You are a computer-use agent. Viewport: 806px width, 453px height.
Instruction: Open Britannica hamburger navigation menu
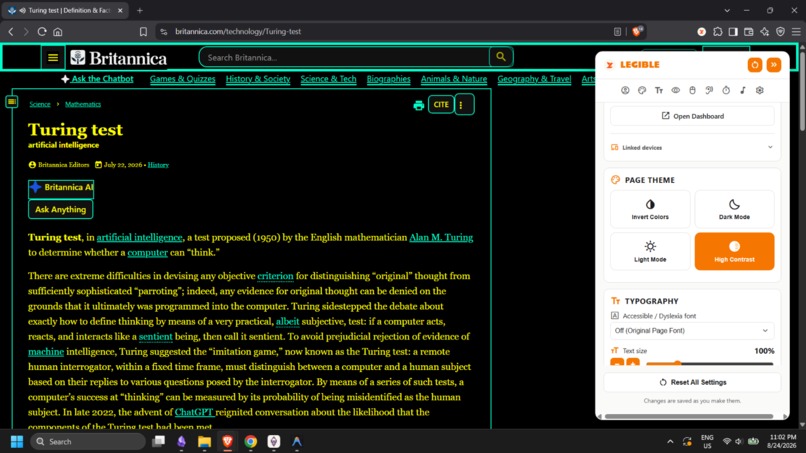pos(53,58)
